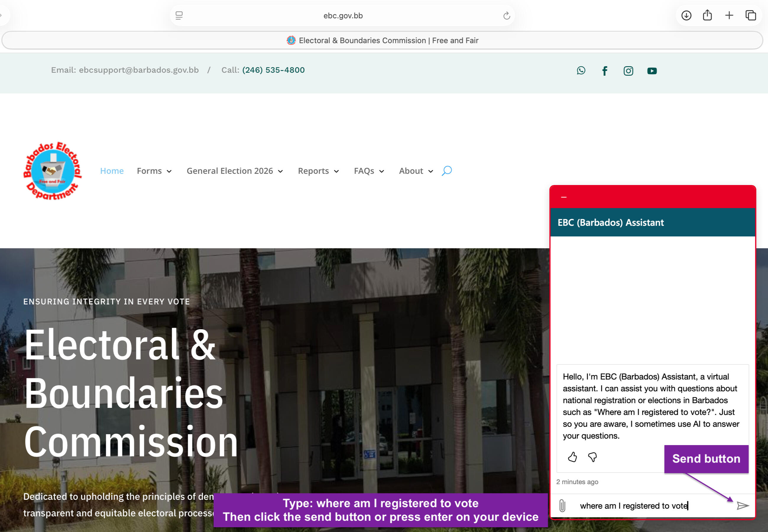The image size is (768, 532).
Task: Open the YouTube channel icon
Action: [652, 71]
